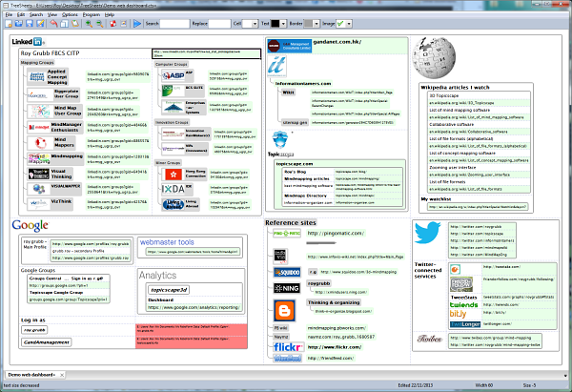572x392 pixels.
Task: Click the Wikipedia globe image
Action: pyautogui.click(x=434, y=57)
